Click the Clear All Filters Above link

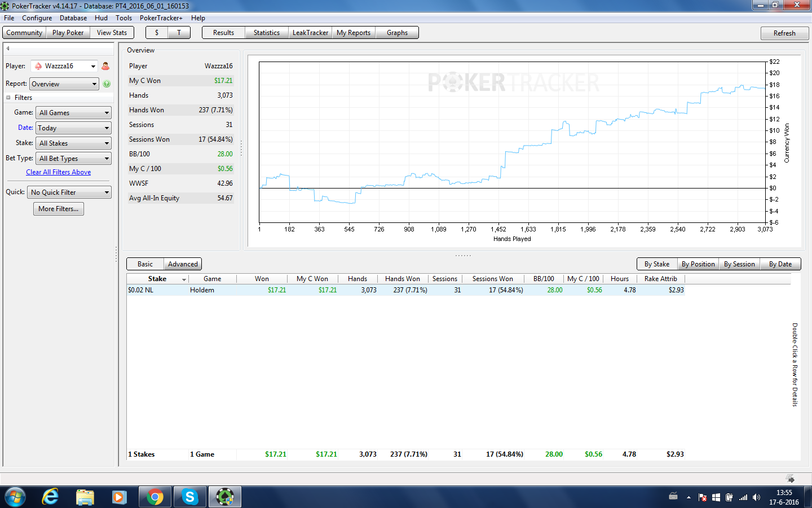tap(58, 172)
